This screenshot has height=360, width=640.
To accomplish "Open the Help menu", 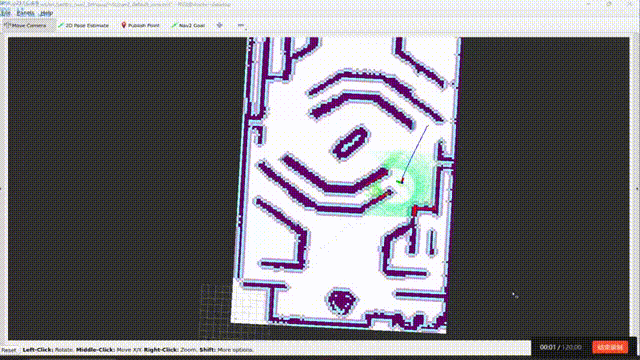I will click(x=47, y=13).
